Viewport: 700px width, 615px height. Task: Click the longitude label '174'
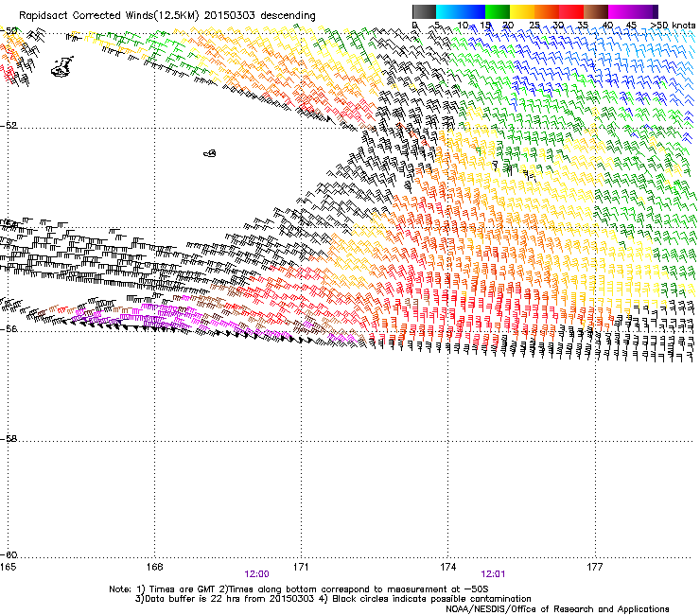[448, 567]
